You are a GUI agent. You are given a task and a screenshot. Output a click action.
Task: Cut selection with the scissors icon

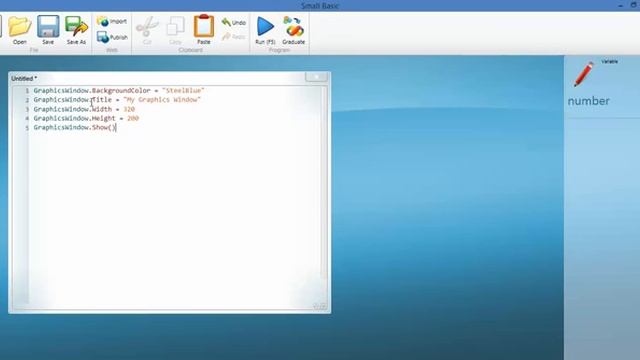[147, 30]
